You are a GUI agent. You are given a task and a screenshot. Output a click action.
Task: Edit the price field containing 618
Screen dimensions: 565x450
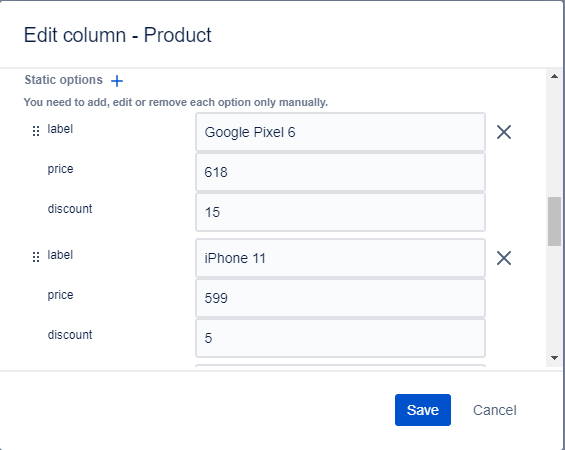coord(341,172)
